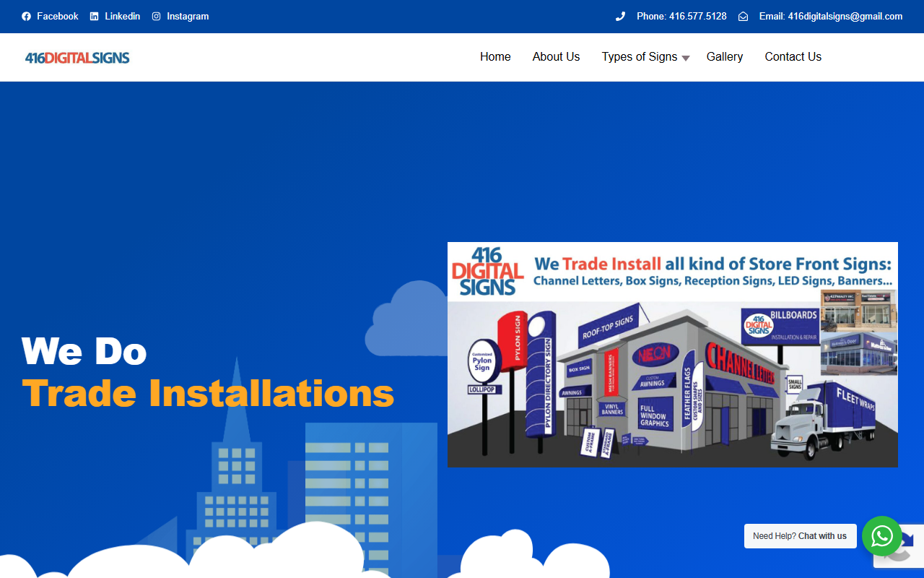Email 416digitalsigns@gmail.com

coord(831,17)
